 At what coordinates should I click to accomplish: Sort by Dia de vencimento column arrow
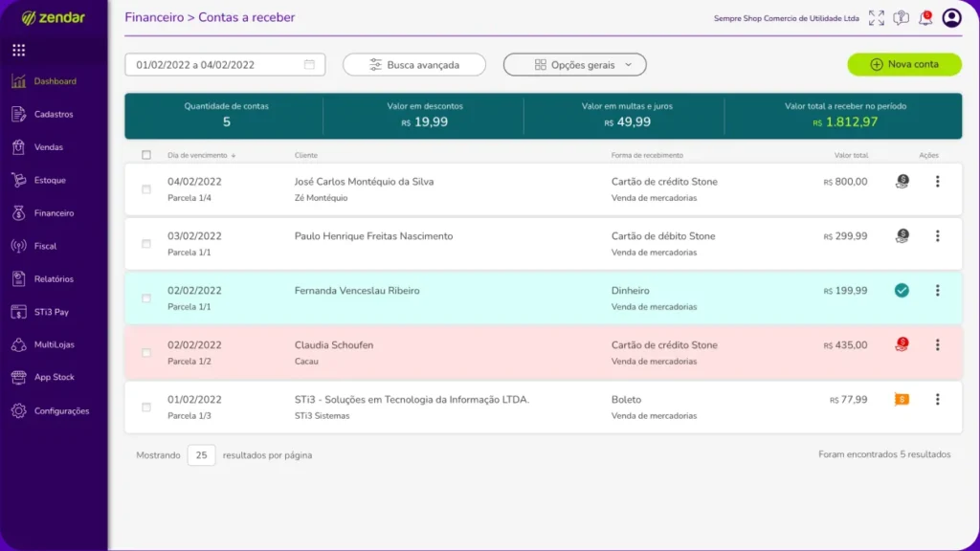click(234, 155)
